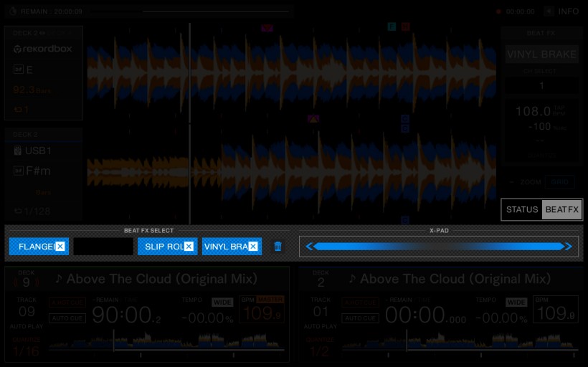588x367 pixels.
Task: Open the 1/16 quantize setting on deck 9
Action: tap(25, 352)
